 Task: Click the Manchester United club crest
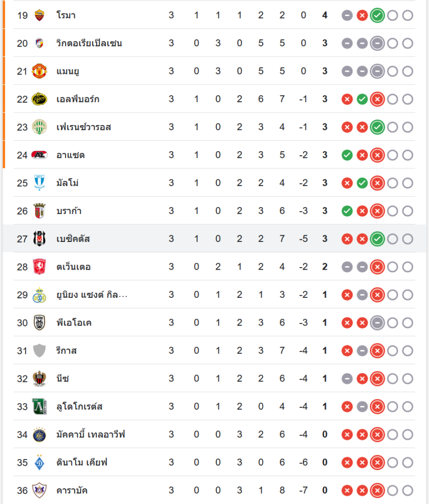(x=39, y=71)
